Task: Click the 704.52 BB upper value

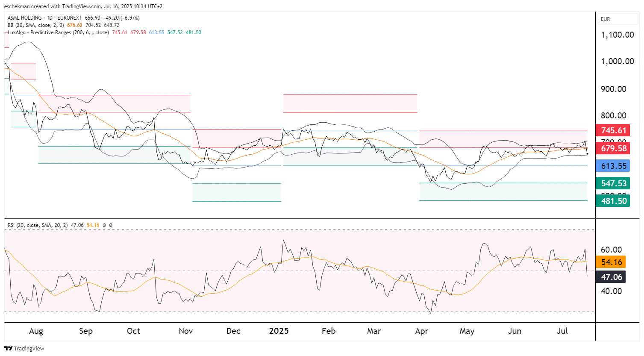Action: pos(93,25)
